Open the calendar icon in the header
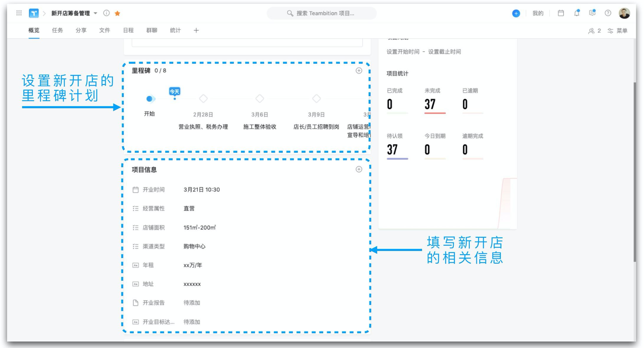Image resolution: width=644 pixels, height=348 pixels. tap(561, 13)
